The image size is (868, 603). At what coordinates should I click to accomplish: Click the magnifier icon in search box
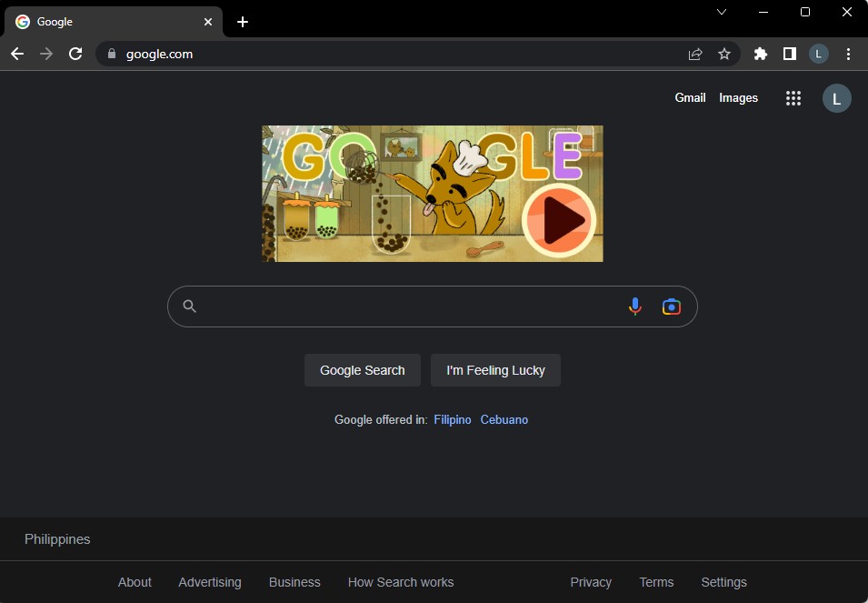coord(189,307)
